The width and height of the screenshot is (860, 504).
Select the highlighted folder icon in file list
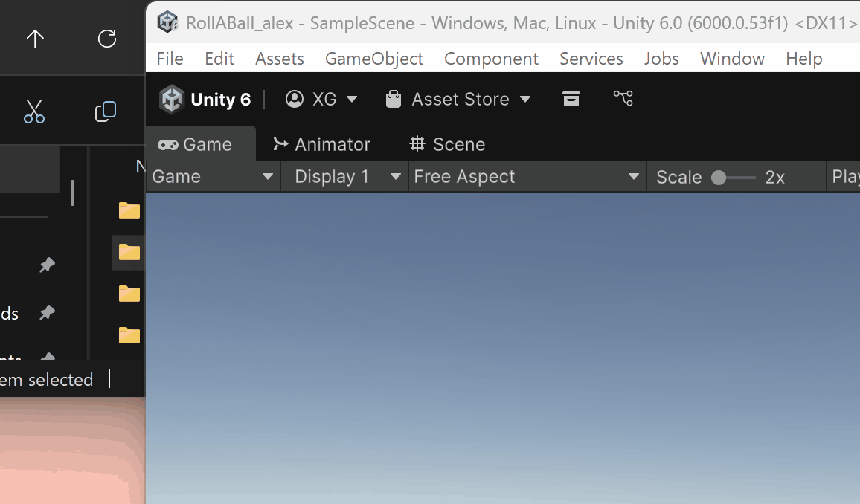click(x=129, y=252)
